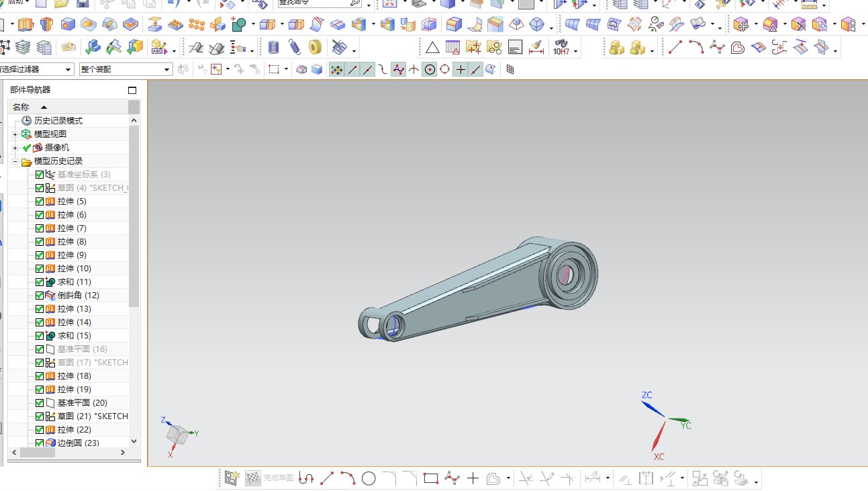Click the 完成草图 finish sketch button
Screen dimensions: 868x491
[x=270, y=478]
